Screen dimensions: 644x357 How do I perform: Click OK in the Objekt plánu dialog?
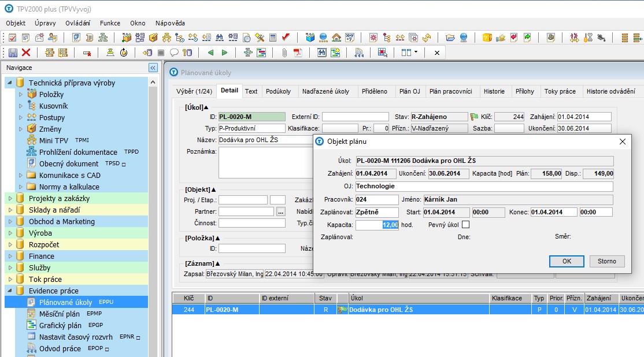pyautogui.click(x=567, y=261)
